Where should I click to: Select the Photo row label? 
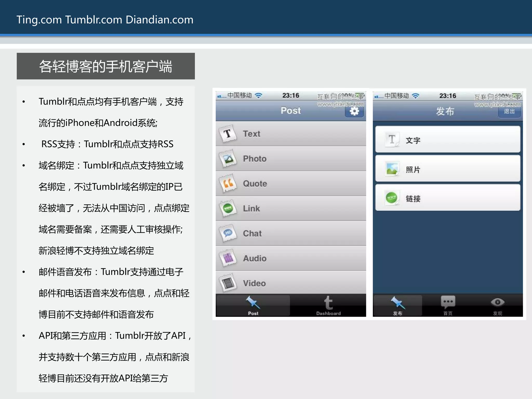[255, 159]
